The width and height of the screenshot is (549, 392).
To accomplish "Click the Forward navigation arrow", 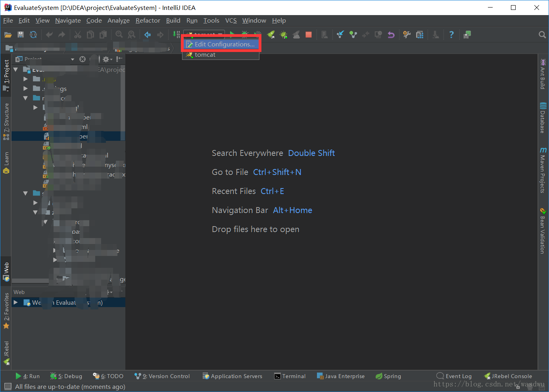I will click(x=160, y=35).
